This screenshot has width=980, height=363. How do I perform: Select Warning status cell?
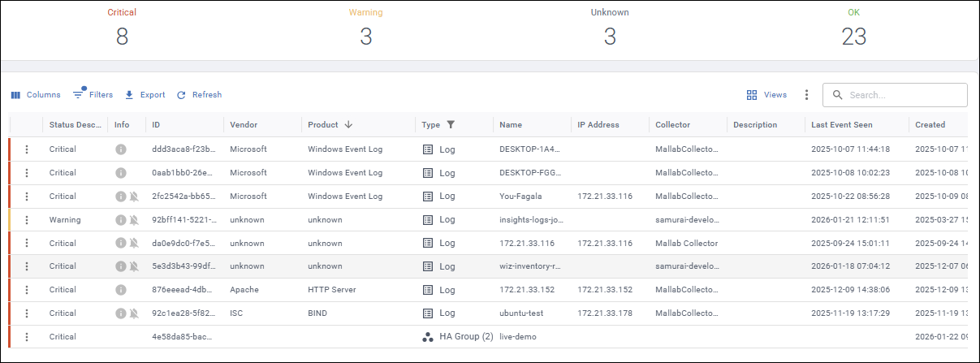point(65,220)
